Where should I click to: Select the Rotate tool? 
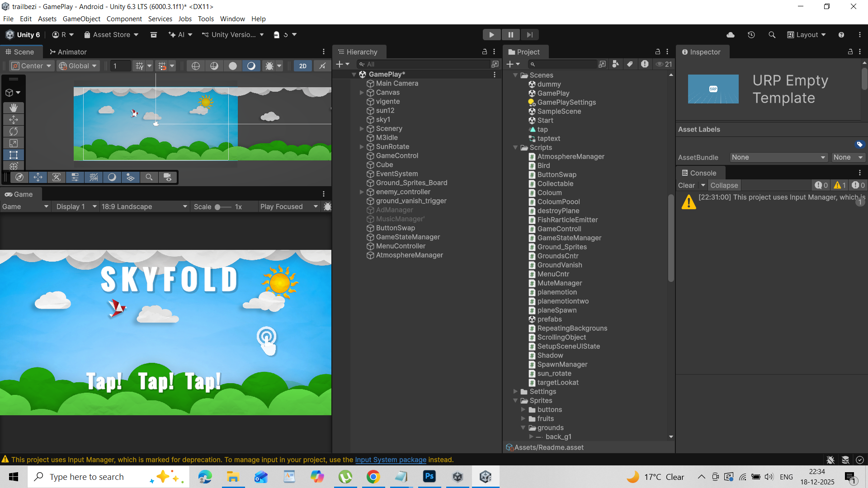[x=14, y=131]
